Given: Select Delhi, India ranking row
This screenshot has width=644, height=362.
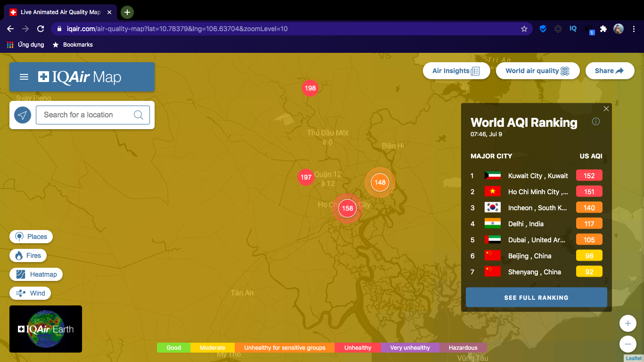Looking at the screenshot, I should pyautogui.click(x=537, y=224).
